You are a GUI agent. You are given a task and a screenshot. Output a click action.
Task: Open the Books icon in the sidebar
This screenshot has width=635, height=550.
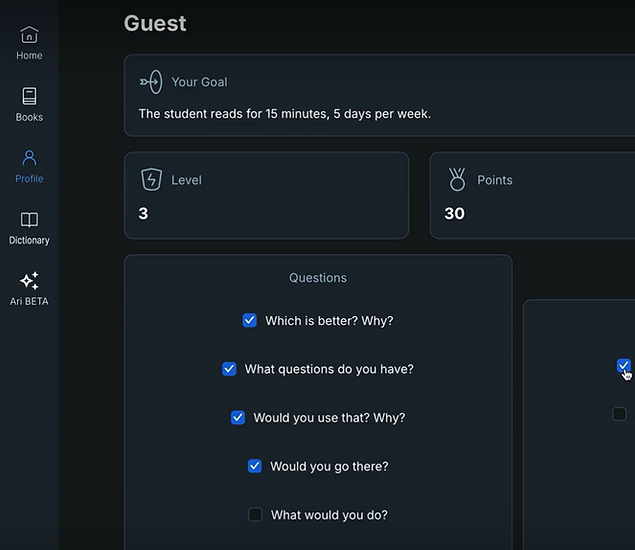(x=29, y=96)
